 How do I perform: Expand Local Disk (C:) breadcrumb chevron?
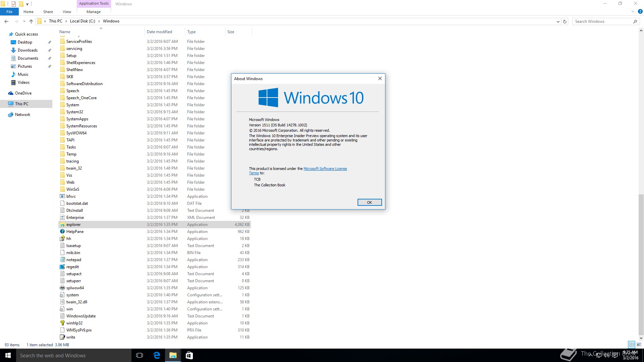point(99,21)
